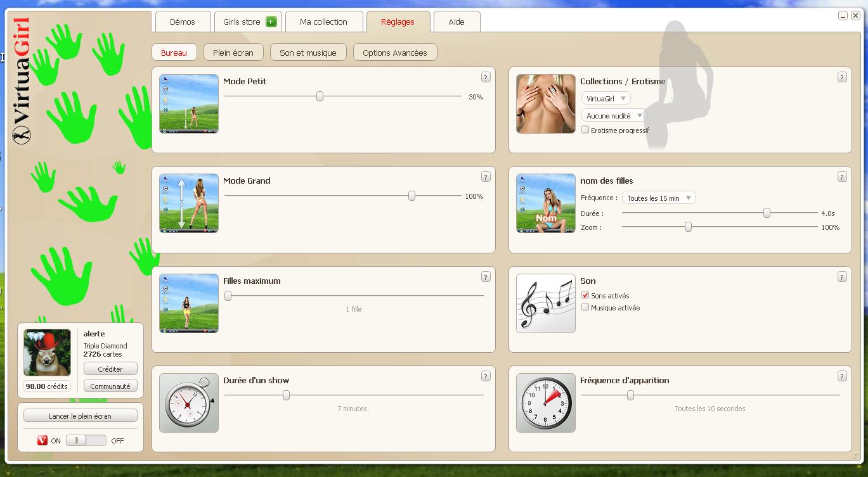Open the VirtuaGirl collection dropdown
The height and width of the screenshot is (477, 868).
606,99
